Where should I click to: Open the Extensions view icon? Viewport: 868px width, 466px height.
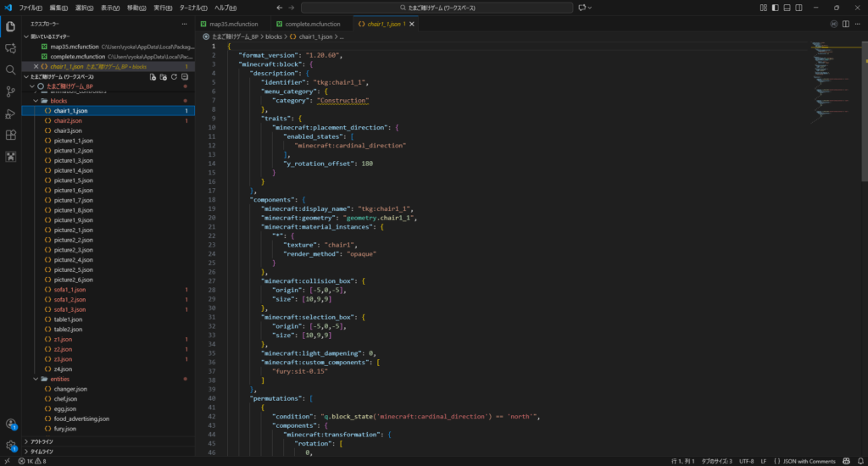(x=10, y=135)
